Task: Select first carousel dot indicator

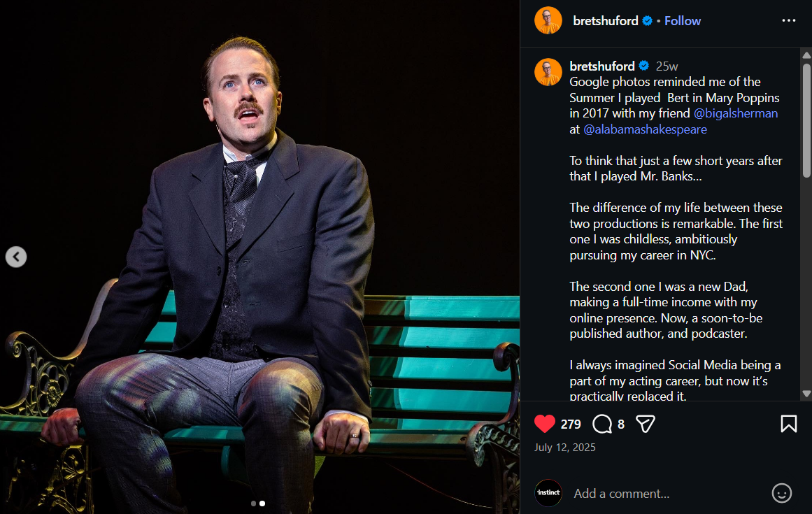Action: (253, 503)
